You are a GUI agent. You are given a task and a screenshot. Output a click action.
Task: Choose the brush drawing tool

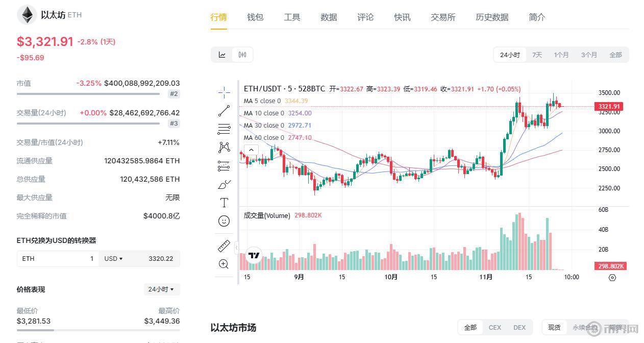click(x=224, y=184)
